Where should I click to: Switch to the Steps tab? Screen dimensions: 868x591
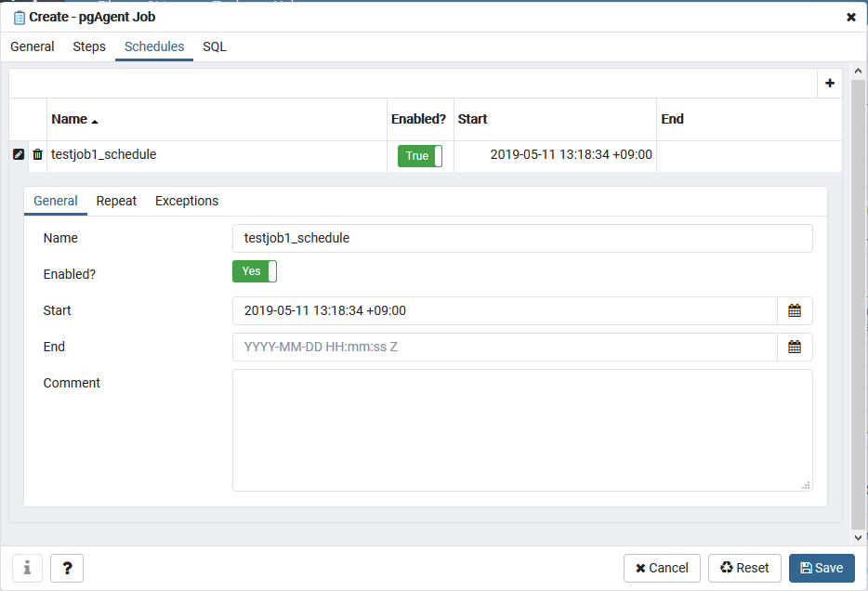point(88,46)
